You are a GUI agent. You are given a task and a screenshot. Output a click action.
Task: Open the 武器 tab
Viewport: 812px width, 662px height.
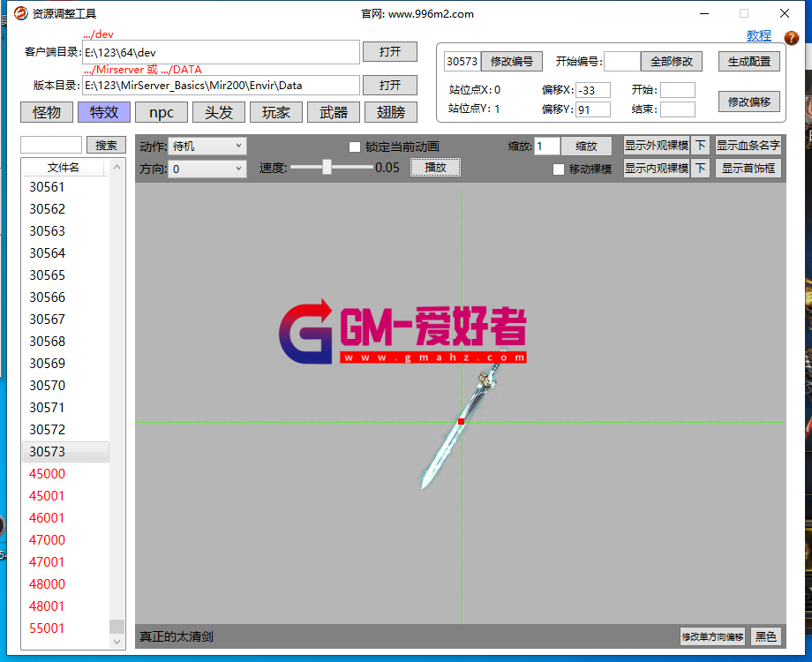(334, 112)
